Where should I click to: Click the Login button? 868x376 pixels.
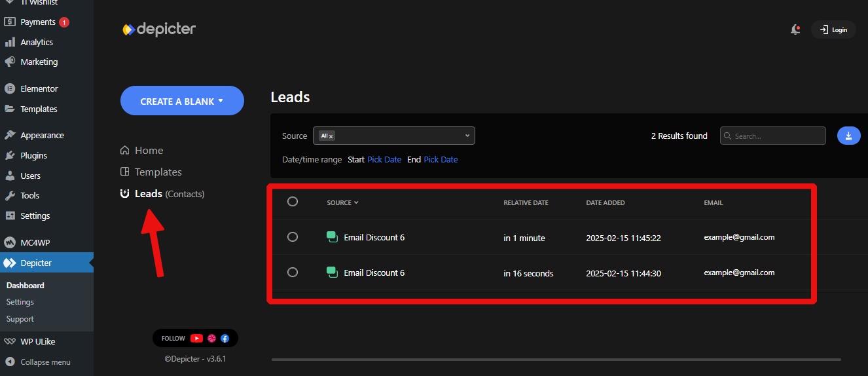pyautogui.click(x=833, y=29)
